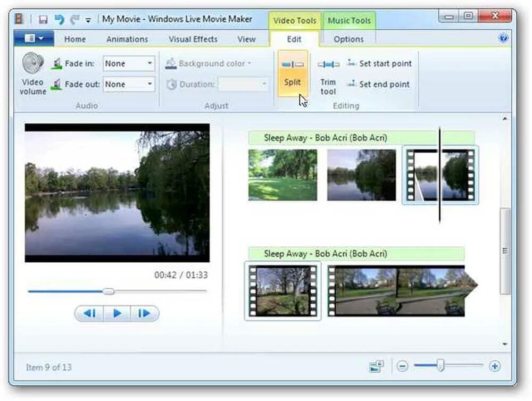Click the Movie Maker app icon in title bar

coord(19,19)
